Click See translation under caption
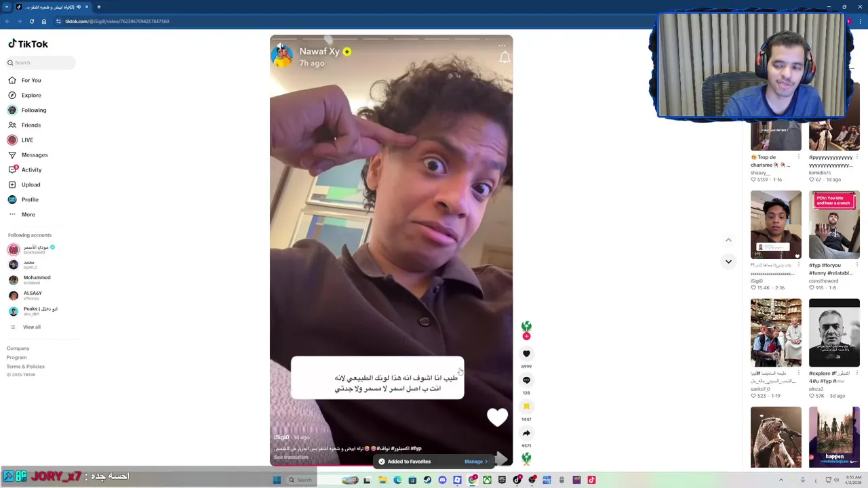 click(x=291, y=457)
